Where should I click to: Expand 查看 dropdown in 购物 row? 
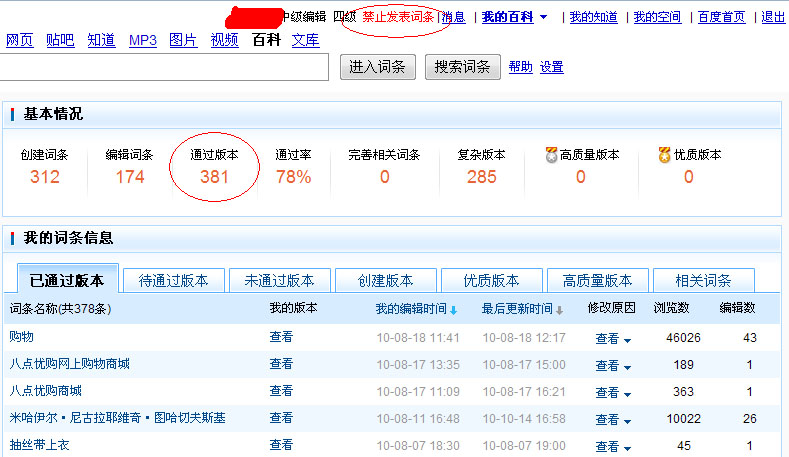pos(613,339)
